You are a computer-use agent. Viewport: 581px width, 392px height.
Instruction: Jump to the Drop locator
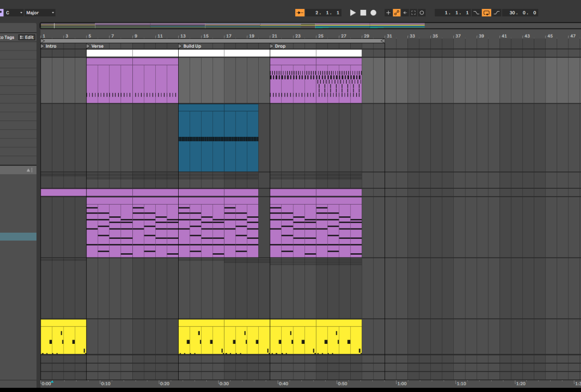pyautogui.click(x=278, y=46)
